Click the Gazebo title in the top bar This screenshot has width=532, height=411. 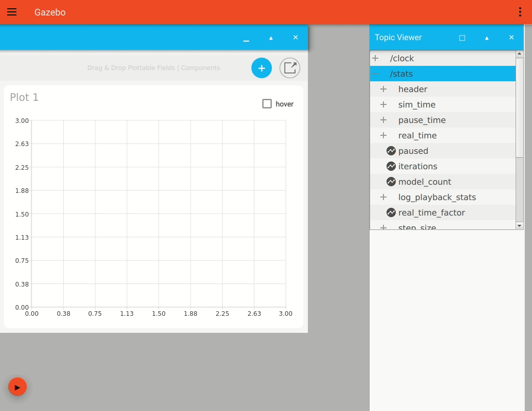49,12
